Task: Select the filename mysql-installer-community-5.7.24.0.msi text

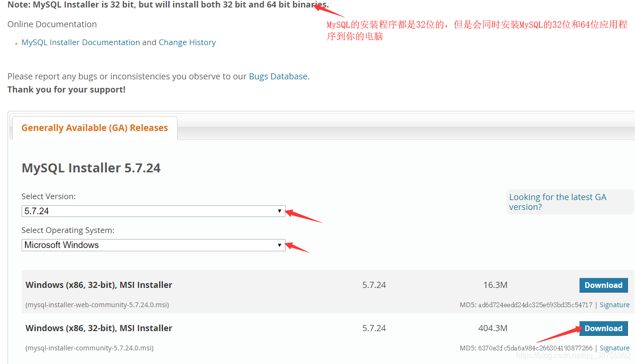Action: [89, 348]
